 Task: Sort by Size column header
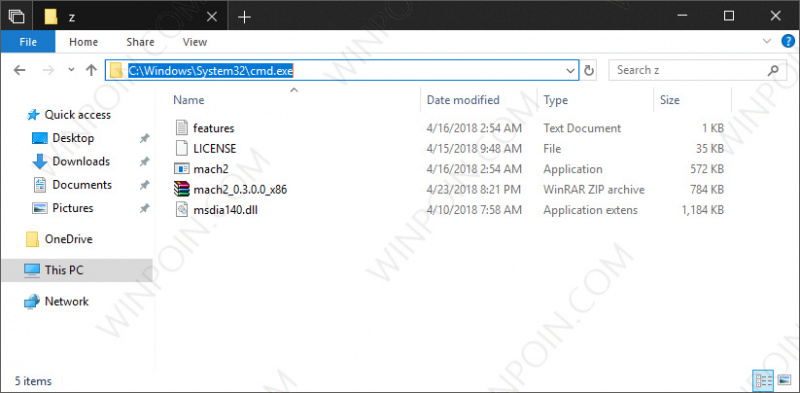[669, 100]
